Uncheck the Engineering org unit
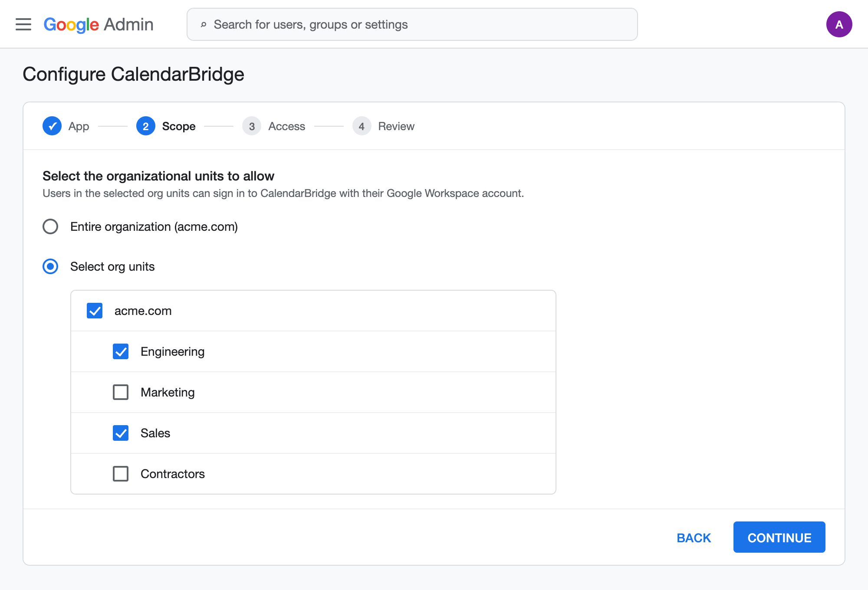This screenshot has height=590, width=868. (121, 351)
